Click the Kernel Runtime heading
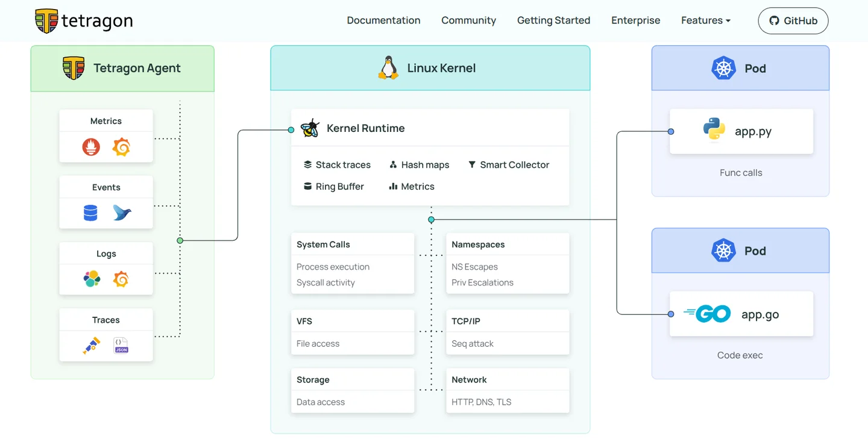The image size is (868, 445). (365, 128)
